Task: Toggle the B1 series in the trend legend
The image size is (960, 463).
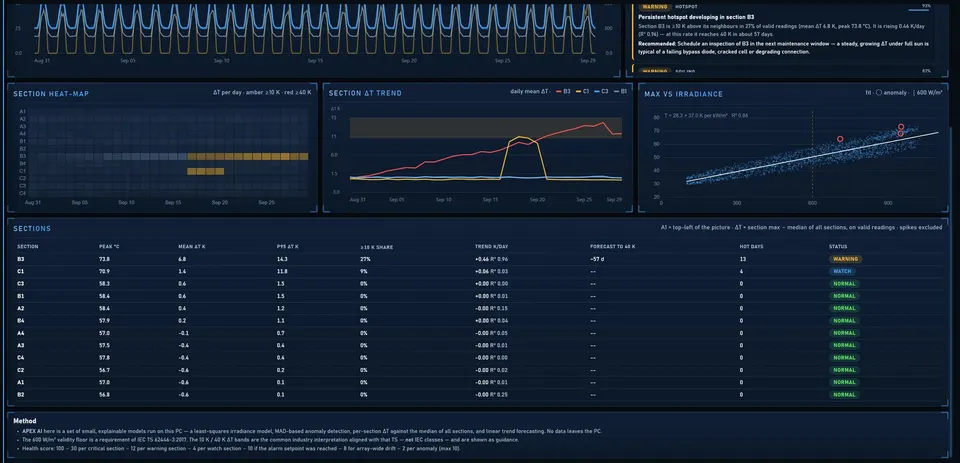Action: click(x=620, y=91)
